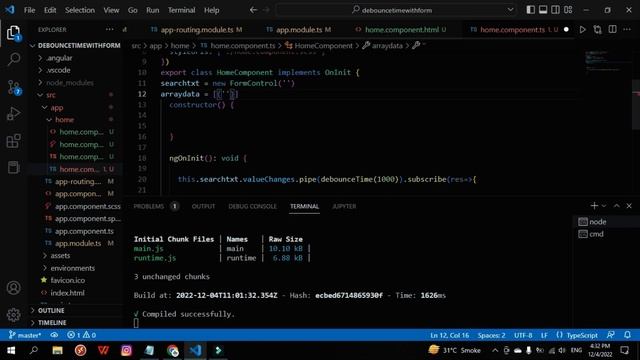Expand the TIMELINE section

point(52,323)
